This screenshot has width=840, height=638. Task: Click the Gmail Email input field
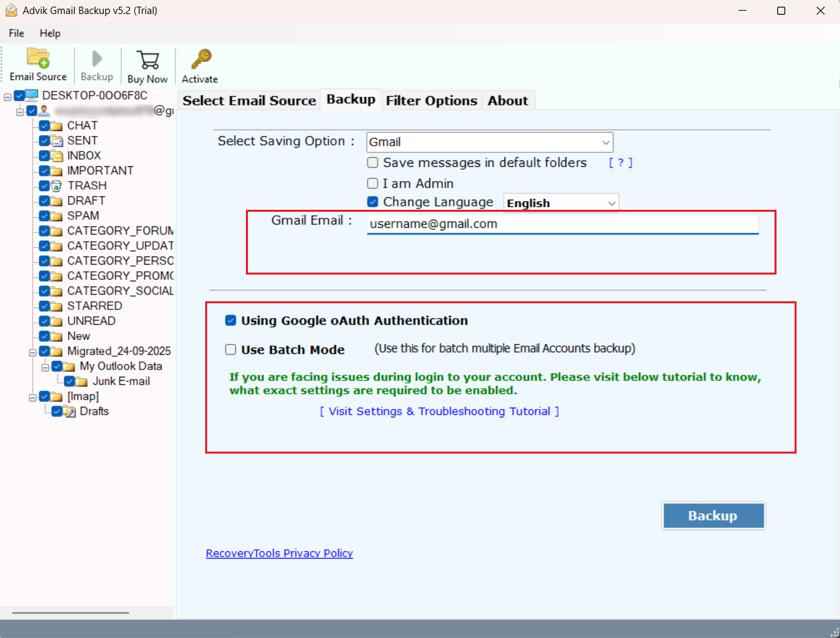pyautogui.click(x=563, y=224)
